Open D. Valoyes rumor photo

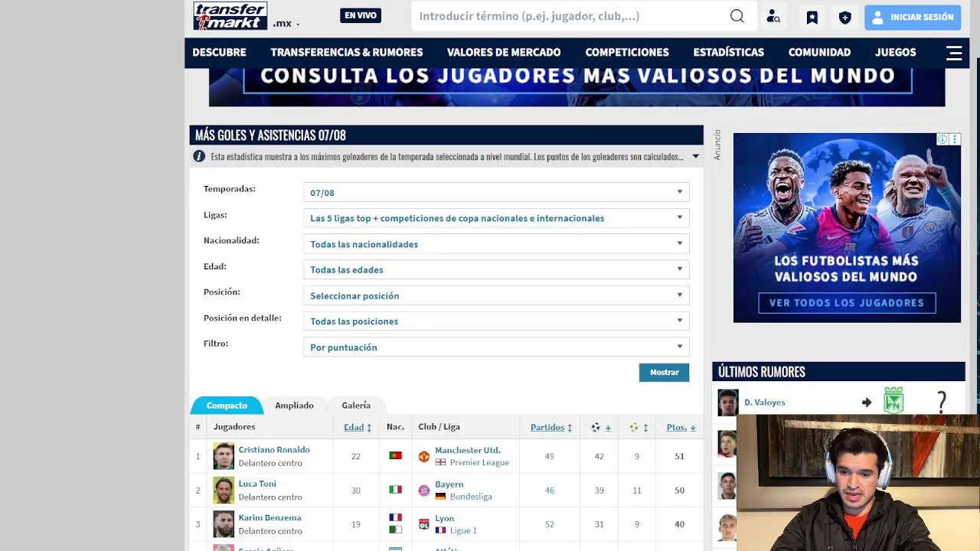click(727, 403)
